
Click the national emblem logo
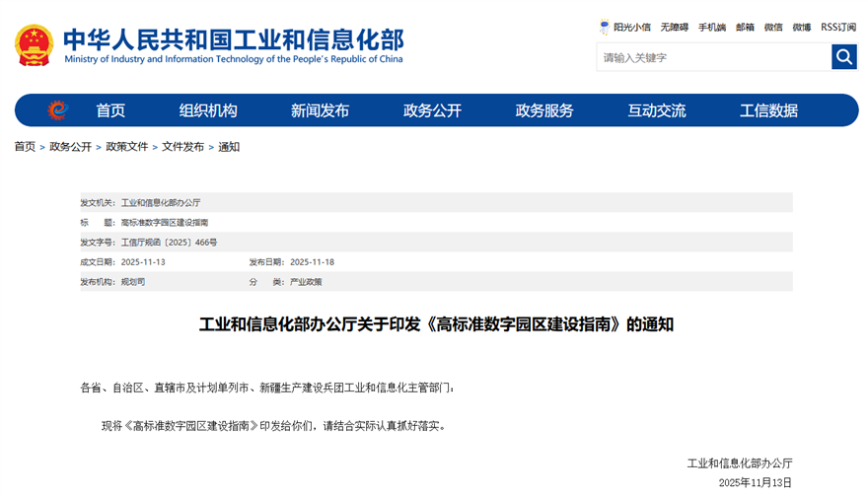point(35,45)
